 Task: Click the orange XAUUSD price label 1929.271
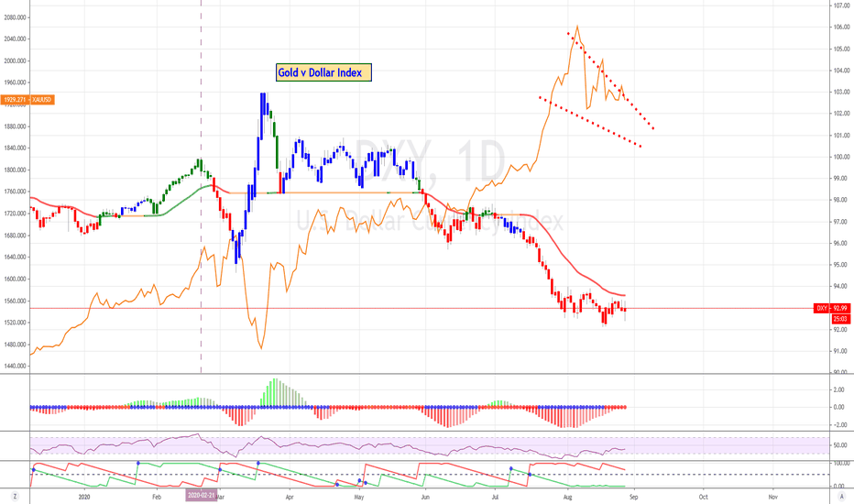tap(27, 100)
